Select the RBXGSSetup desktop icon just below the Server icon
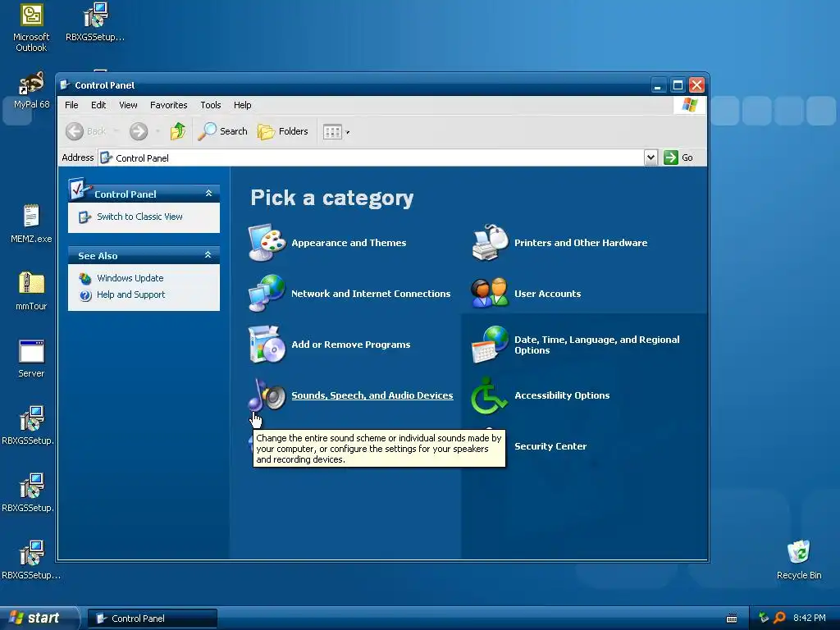Screen dimensions: 840x630 click(x=30, y=426)
